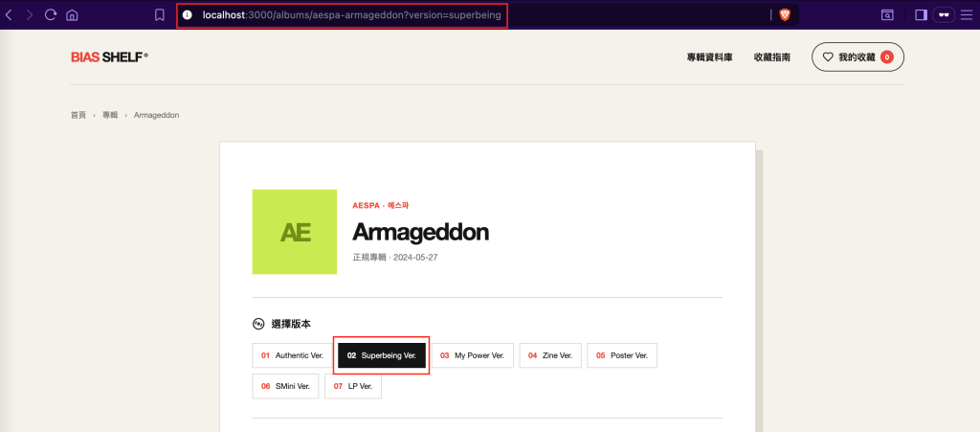Image resolution: width=980 pixels, height=432 pixels.
Task: Toggle the browser sidebar panel icon
Action: (921, 15)
